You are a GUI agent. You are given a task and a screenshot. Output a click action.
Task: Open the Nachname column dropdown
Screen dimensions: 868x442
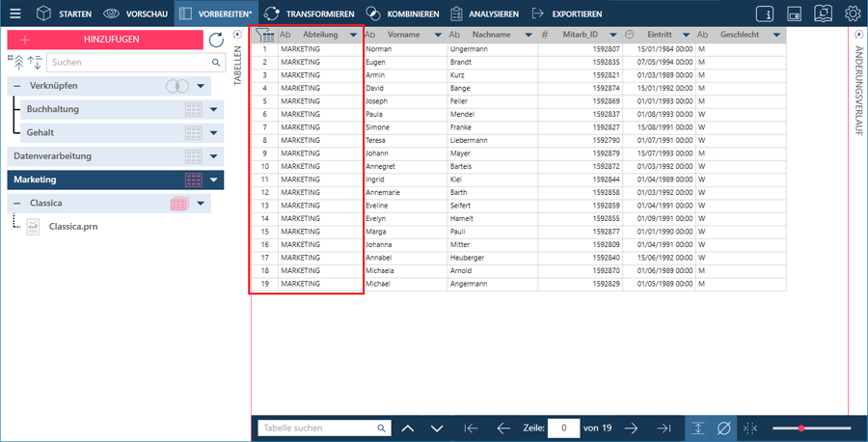tap(529, 35)
